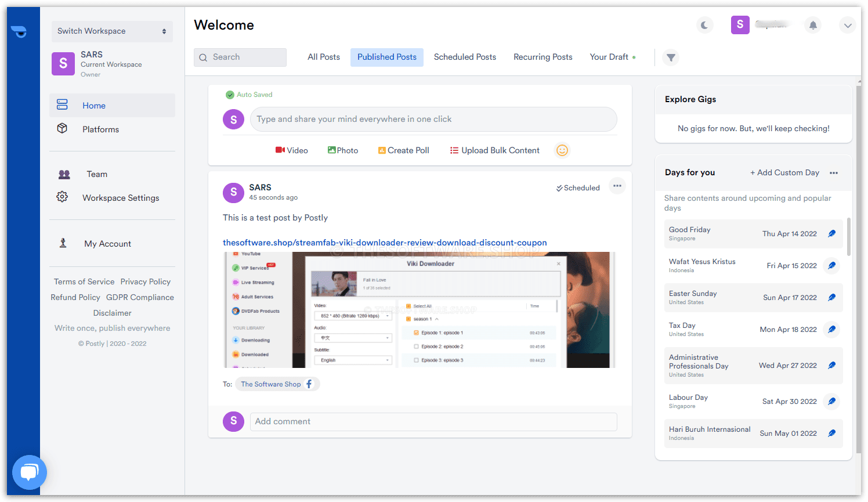Click the compose icon for Tax Day
The image size is (868, 502).
pos(831,330)
